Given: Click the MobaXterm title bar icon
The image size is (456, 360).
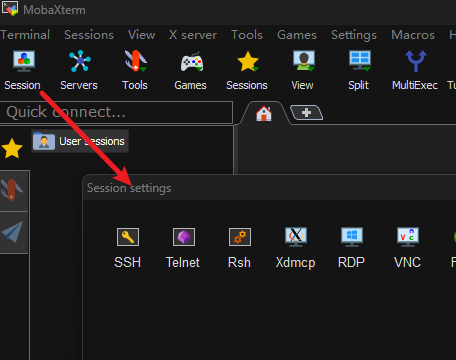Looking at the screenshot, I should point(9,9).
